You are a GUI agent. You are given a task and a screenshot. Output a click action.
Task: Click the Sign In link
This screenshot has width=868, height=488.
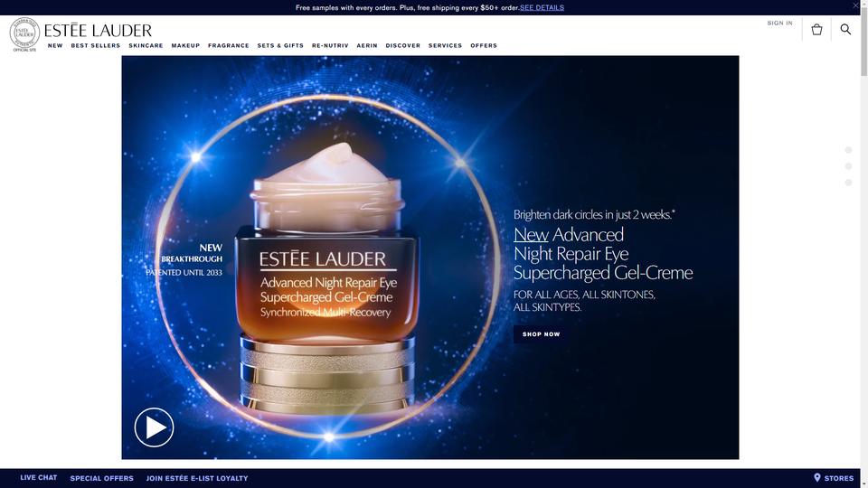coord(780,23)
